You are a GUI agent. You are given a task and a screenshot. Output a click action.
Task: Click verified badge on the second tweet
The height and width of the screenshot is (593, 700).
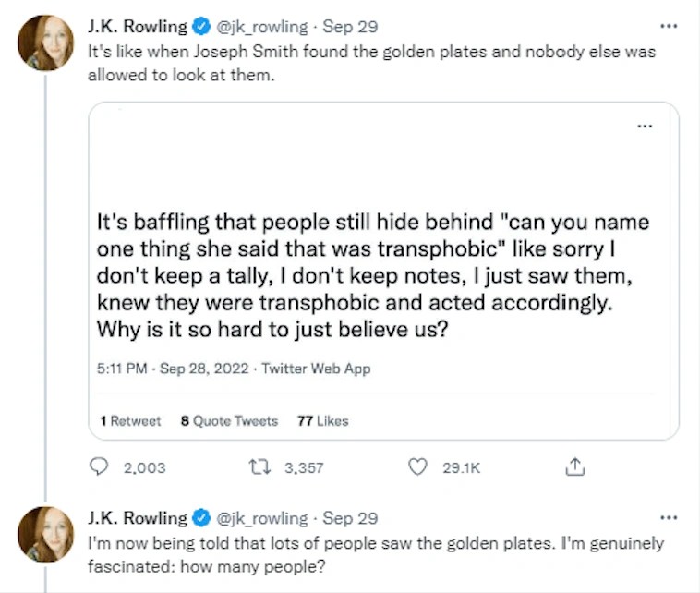(x=201, y=518)
